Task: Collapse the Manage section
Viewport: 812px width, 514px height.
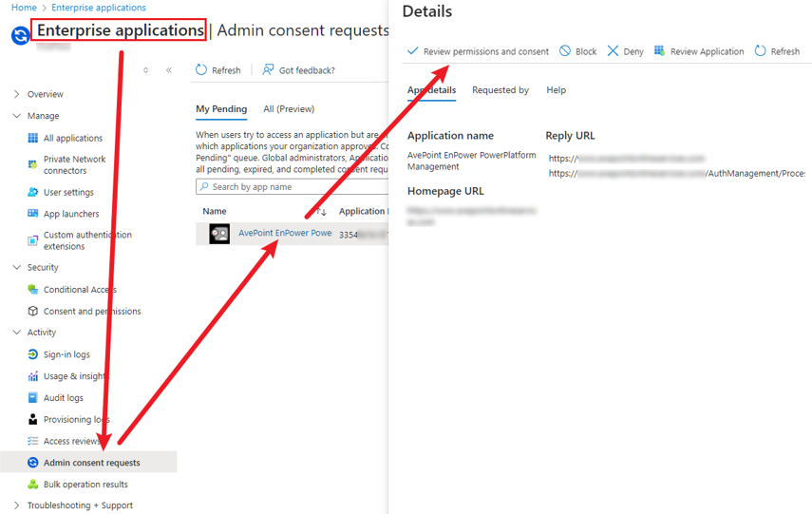Action: click(16, 116)
